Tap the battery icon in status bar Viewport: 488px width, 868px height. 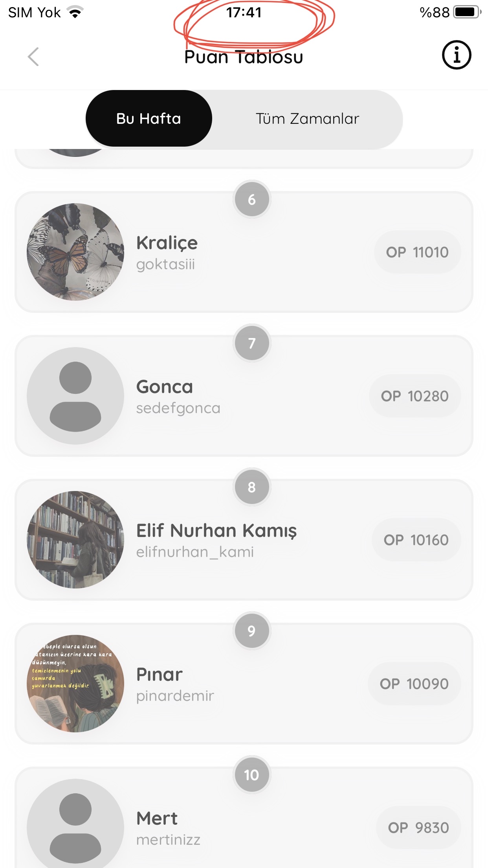coord(467,12)
